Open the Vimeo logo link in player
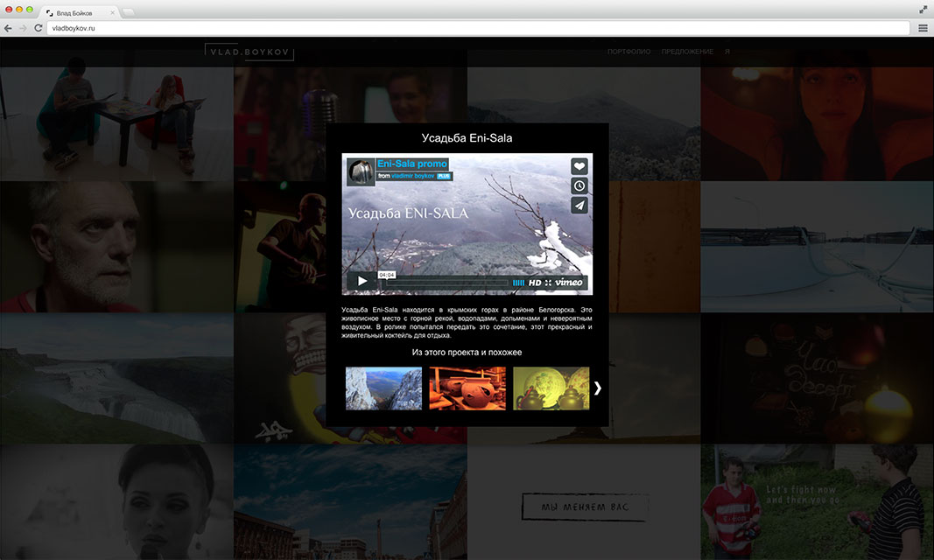 click(x=569, y=283)
